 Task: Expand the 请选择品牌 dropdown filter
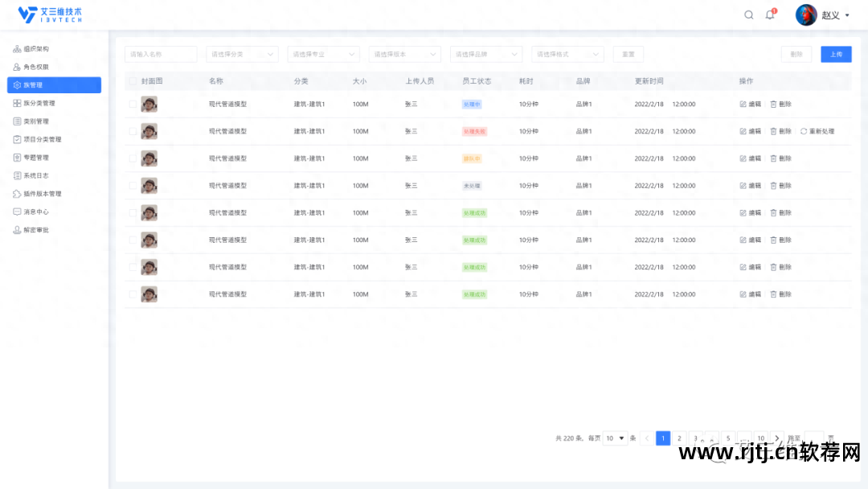pyautogui.click(x=485, y=54)
